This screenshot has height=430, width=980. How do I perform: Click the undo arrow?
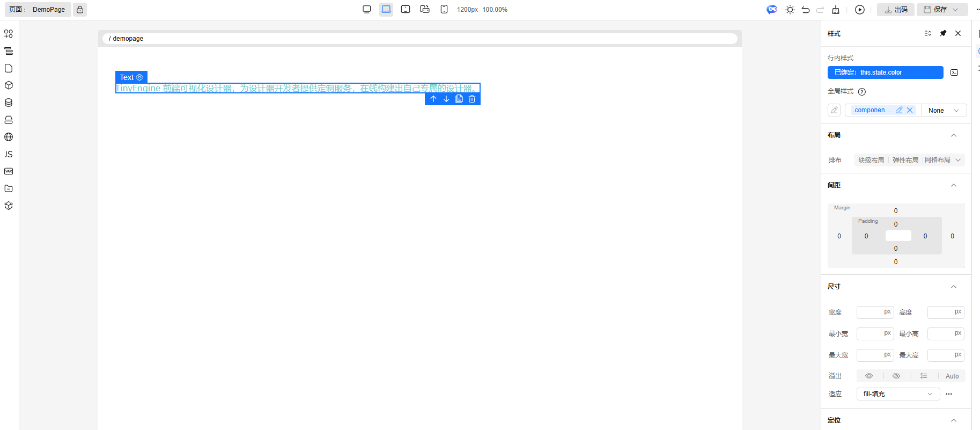pos(805,10)
